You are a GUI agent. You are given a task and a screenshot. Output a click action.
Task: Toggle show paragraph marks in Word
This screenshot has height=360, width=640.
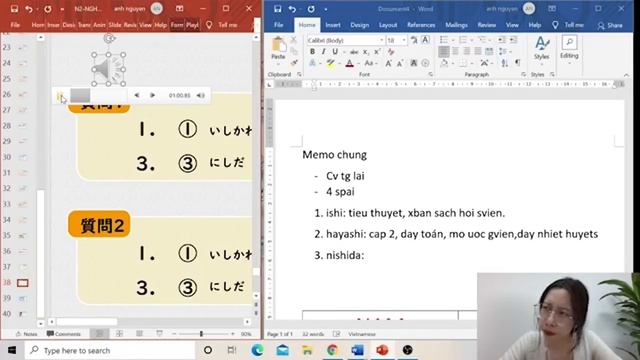518,63
